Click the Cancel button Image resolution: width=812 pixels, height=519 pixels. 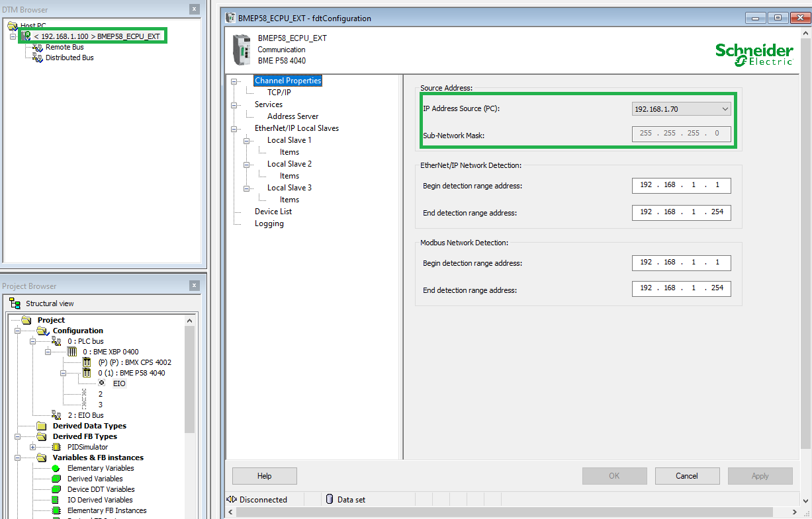click(x=687, y=476)
